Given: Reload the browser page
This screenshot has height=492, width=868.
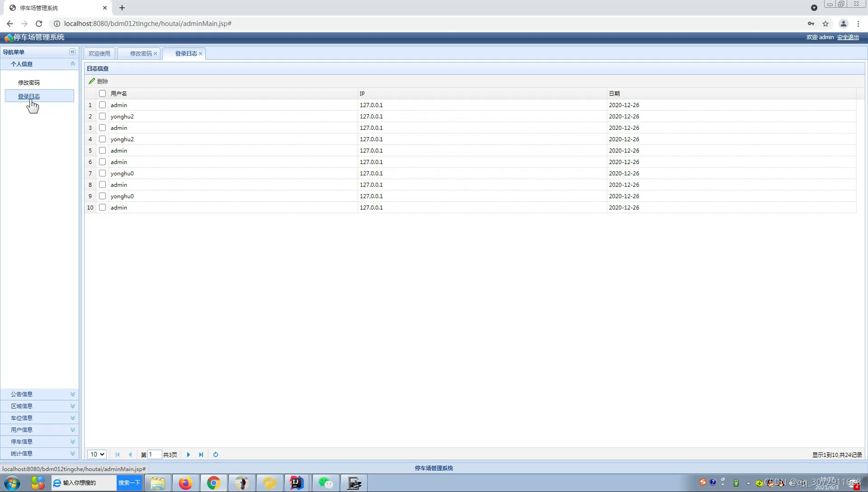Looking at the screenshot, I should [x=39, y=24].
